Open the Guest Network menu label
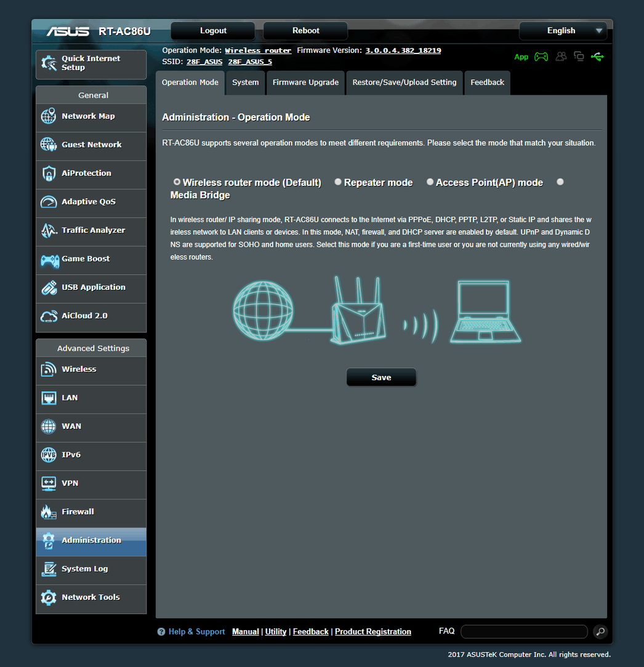The width and height of the screenshot is (644, 667). tap(92, 145)
